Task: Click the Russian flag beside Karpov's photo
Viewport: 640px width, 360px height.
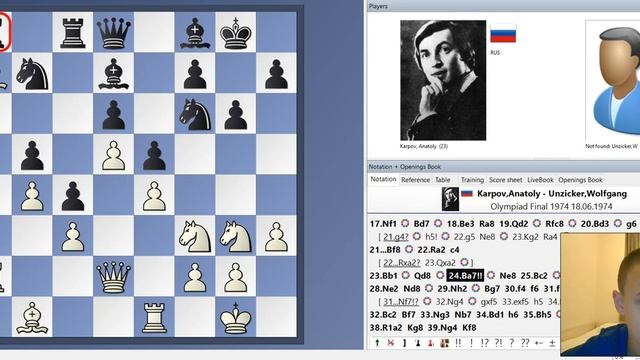Action: 503,33
